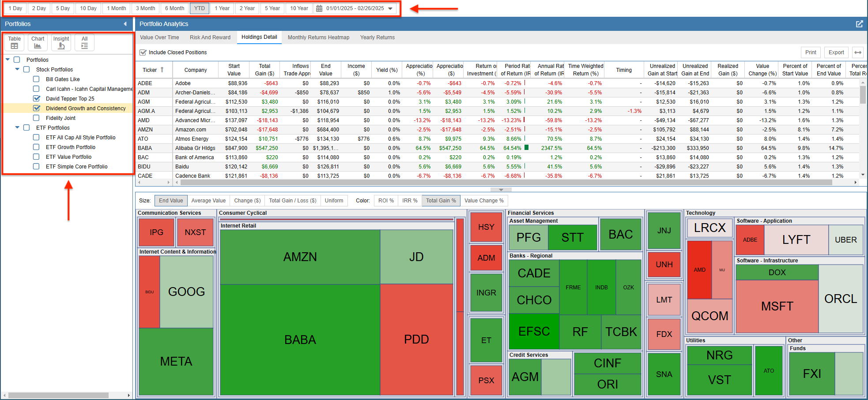Click the holdings table vertical scrollbar
Viewport: 868px width, 400px height.
click(863, 94)
